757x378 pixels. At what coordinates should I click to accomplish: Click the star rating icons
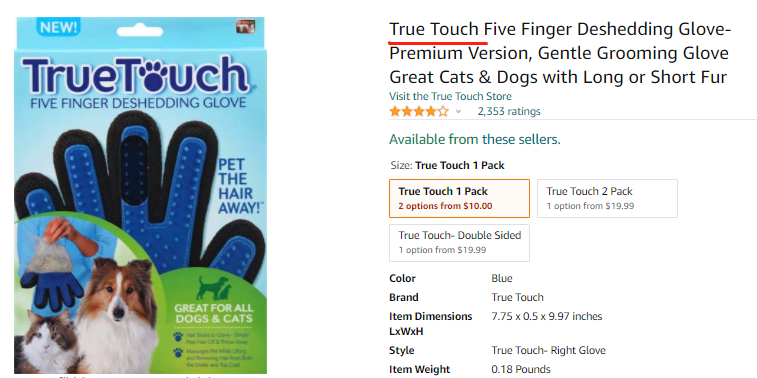click(419, 112)
